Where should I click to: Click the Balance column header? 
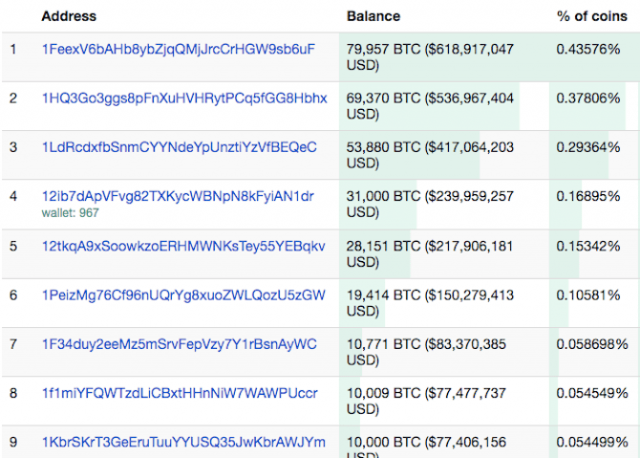point(373,16)
